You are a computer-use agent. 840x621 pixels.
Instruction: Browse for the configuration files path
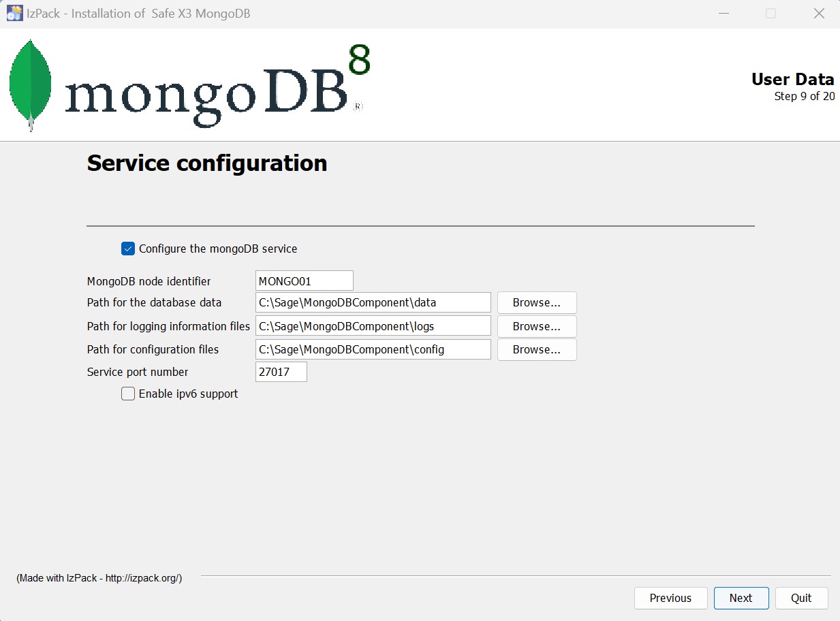point(536,349)
